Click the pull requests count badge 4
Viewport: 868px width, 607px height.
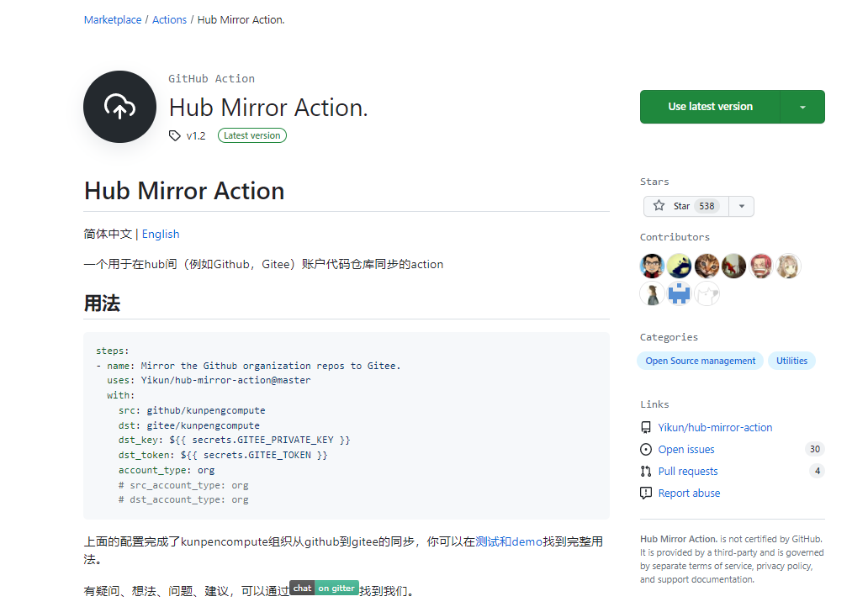click(x=817, y=471)
